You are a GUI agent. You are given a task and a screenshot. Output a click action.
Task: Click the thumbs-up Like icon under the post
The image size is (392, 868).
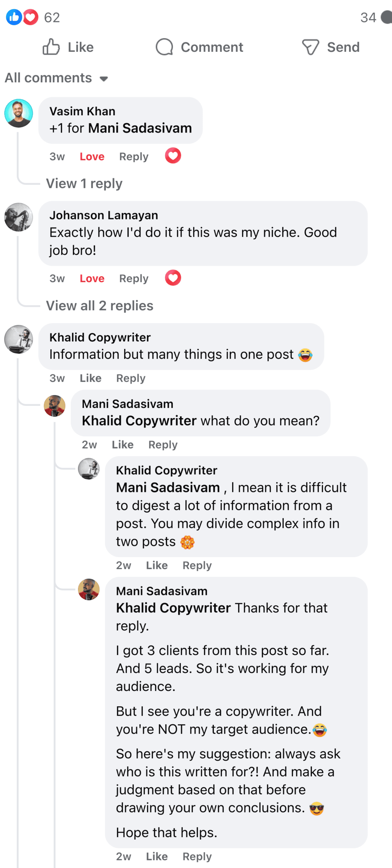pos(51,47)
